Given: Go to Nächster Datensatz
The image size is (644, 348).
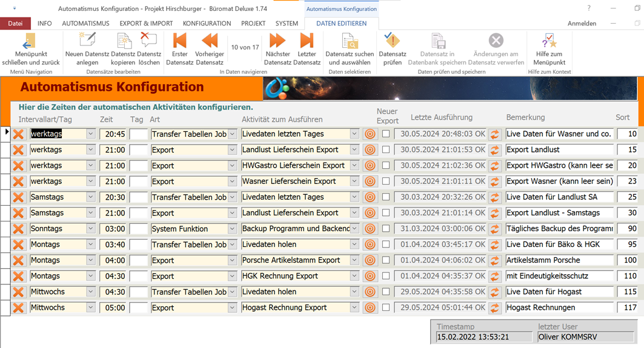Looking at the screenshot, I should click(x=277, y=41).
